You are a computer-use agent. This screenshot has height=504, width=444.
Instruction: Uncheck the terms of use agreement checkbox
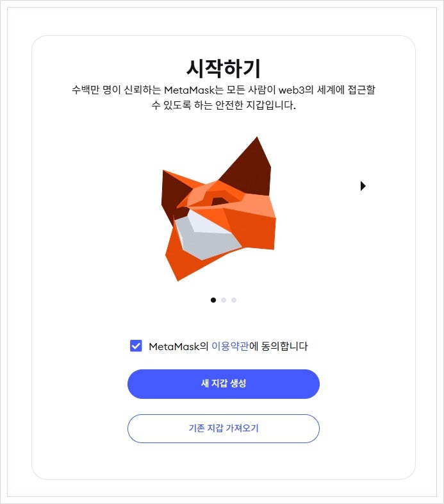tap(136, 346)
